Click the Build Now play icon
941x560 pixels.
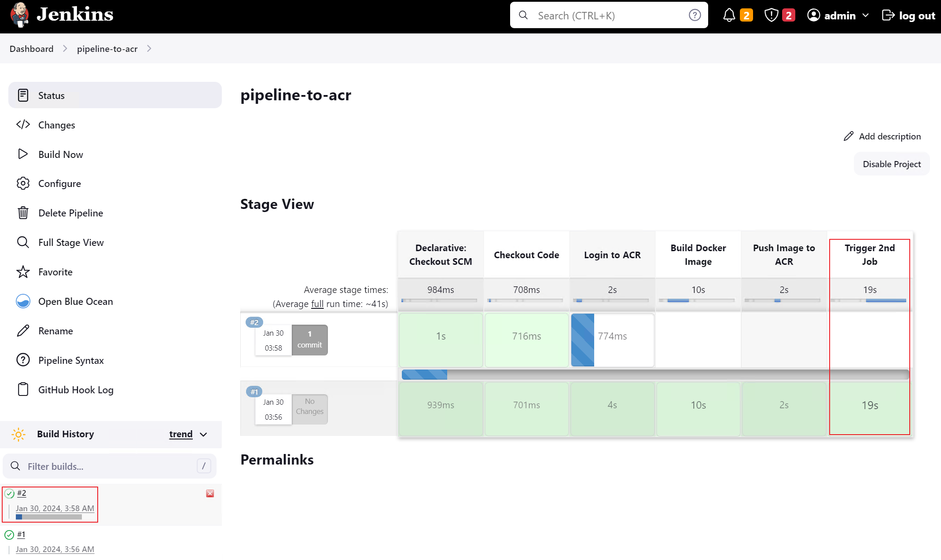click(23, 154)
